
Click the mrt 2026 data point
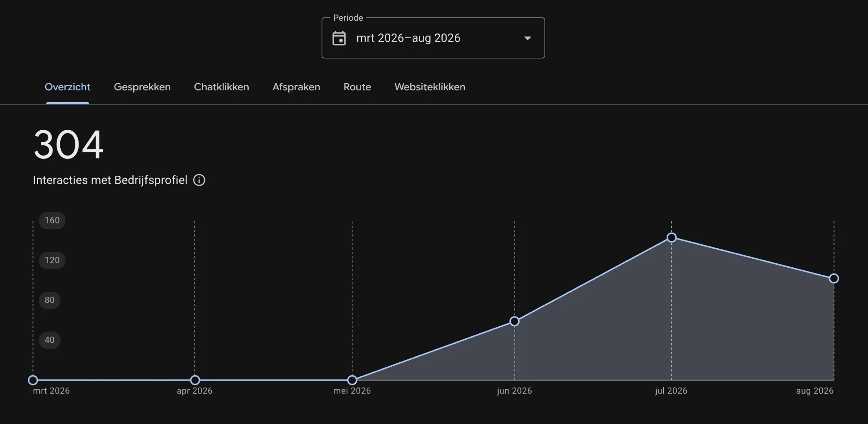[x=33, y=380]
